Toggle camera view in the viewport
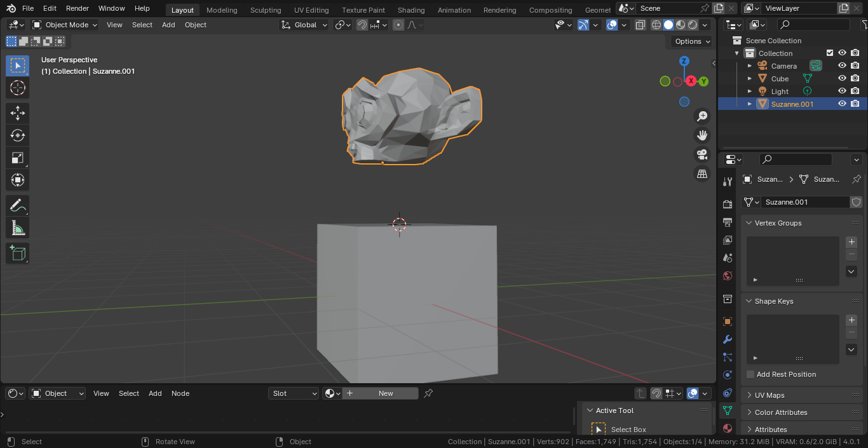 [702, 154]
